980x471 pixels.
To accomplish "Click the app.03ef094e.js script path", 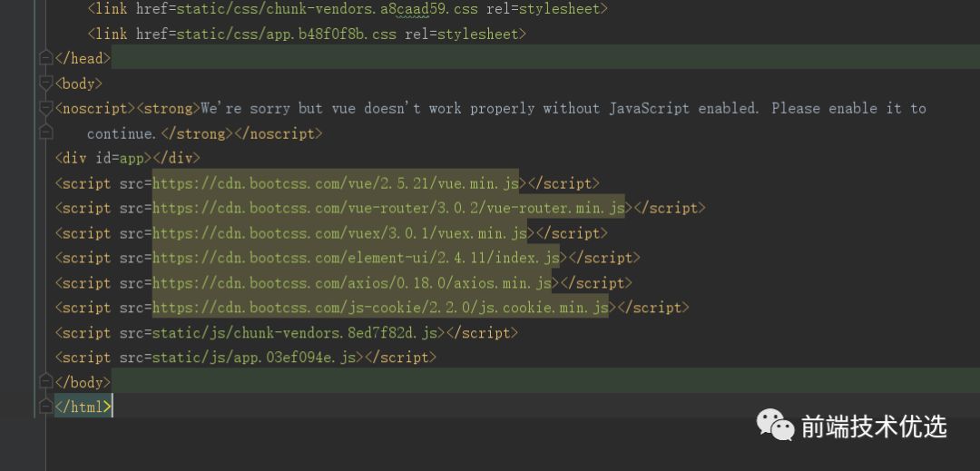I will click(x=254, y=358).
